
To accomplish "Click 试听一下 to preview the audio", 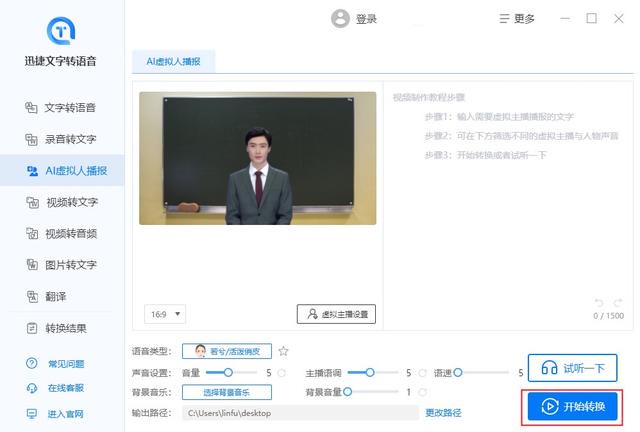I will tap(572, 368).
